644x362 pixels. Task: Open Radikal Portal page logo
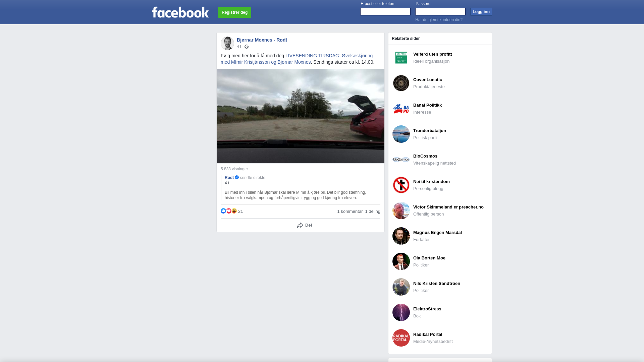tap(401, 338)
